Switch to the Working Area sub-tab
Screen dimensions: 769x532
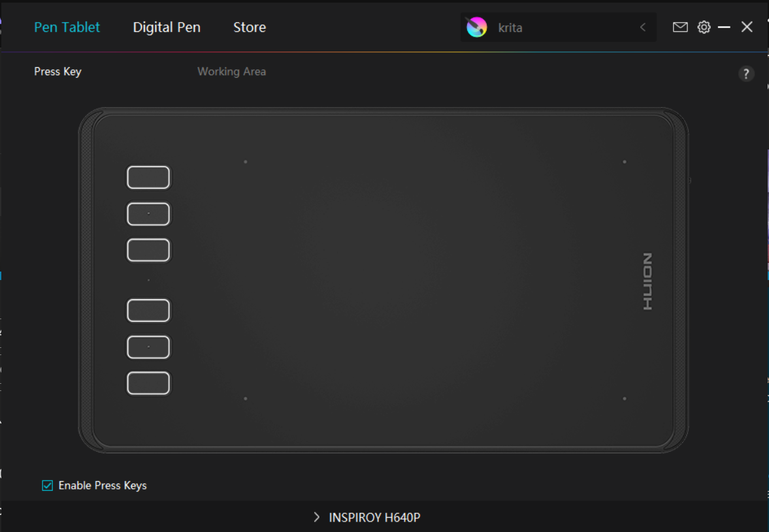click(231, 72)
